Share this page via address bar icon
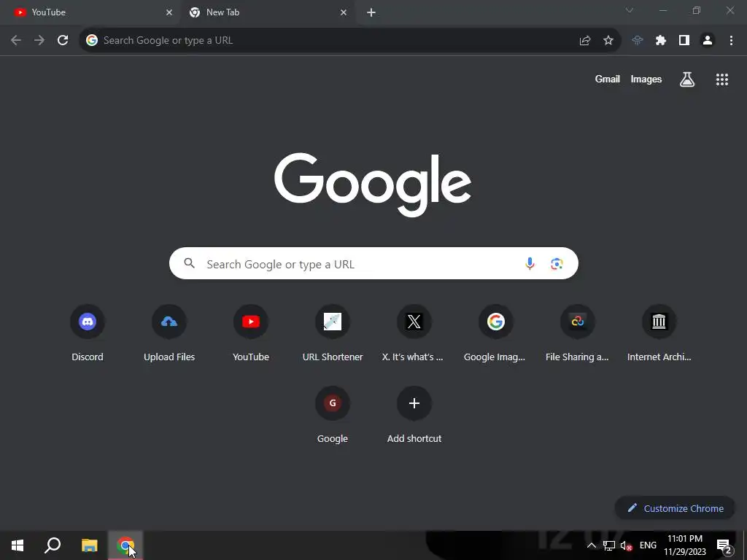 click(585, 41)
